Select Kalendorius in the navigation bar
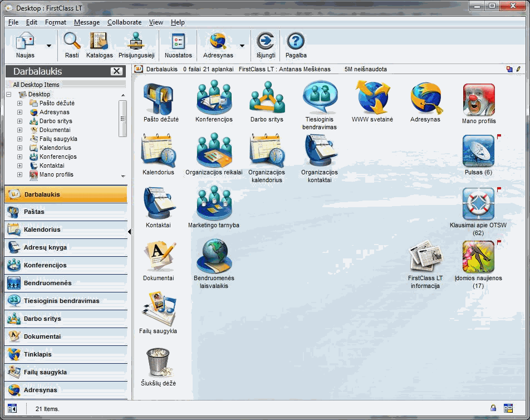Screen dimensions: 530x420 click(66, 229)
